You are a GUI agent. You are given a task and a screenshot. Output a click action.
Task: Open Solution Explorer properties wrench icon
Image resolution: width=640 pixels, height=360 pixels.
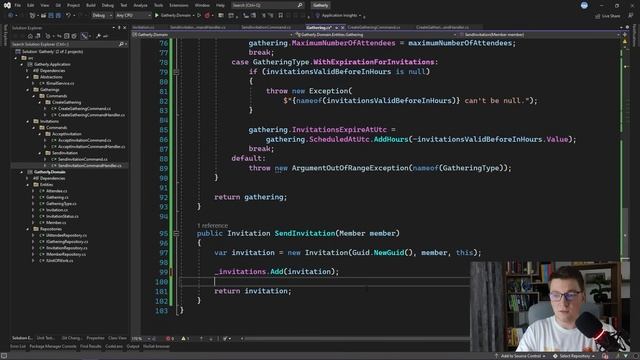(x=98, y=36)
